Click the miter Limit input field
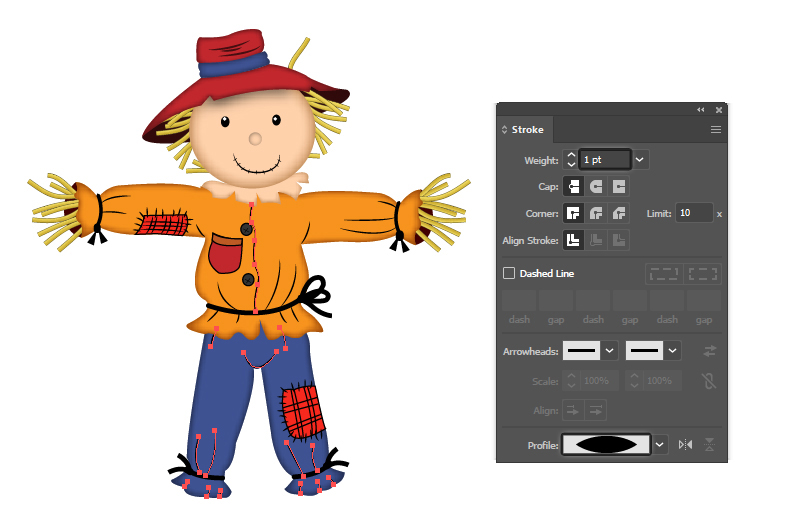800x530 pixels. pos(694,213)
